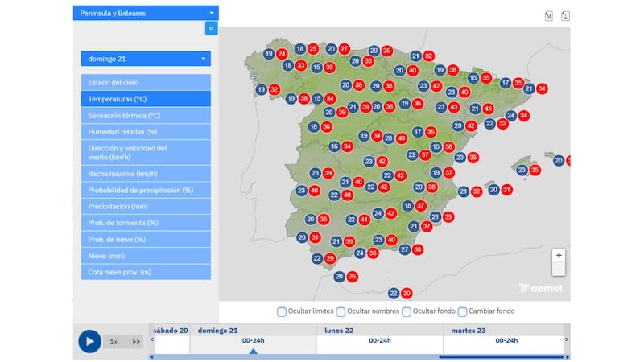Move the timeline forward with the upper right arrow
This screenshot has height=362, width=644.
click(567, 339)
